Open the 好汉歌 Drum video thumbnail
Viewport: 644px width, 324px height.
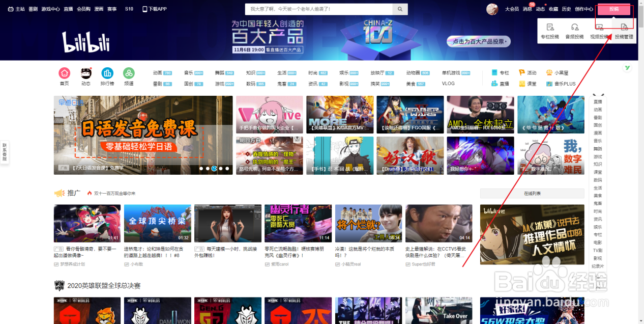pos(410,155)
